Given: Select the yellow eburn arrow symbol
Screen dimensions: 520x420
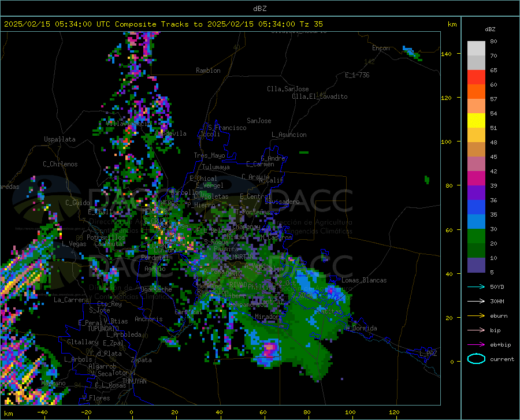Looking at the screenshot, I should 476,316.
